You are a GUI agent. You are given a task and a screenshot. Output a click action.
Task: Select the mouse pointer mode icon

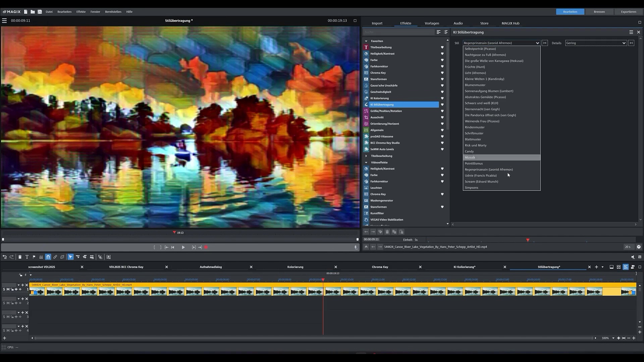click(70, 257)
